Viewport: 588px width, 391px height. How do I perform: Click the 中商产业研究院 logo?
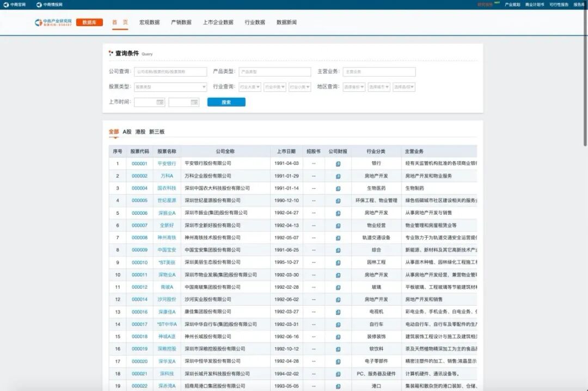pos(53,22)
